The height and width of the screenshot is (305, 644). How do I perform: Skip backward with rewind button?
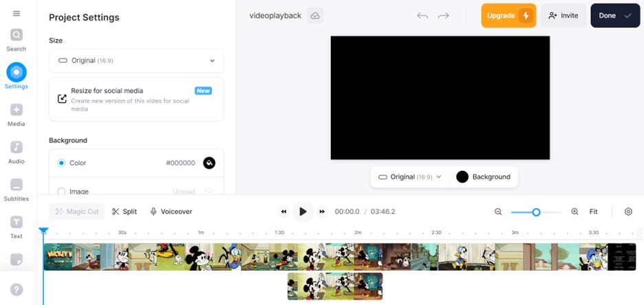tap(283, 211)
